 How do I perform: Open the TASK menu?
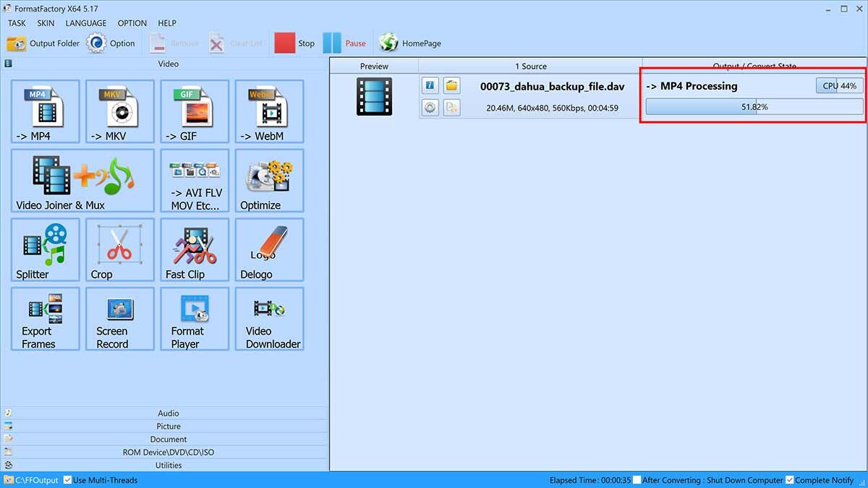(x=17, y=23)
